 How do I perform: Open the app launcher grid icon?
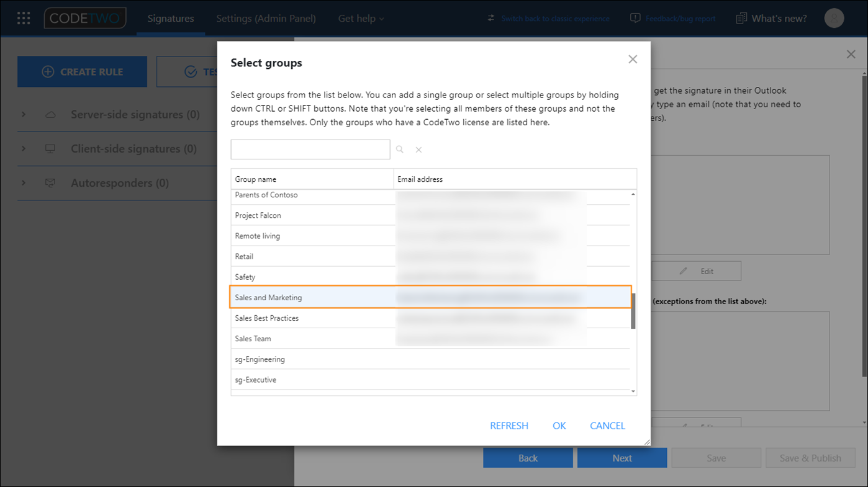pyautogui.click(x=24, y=17)
